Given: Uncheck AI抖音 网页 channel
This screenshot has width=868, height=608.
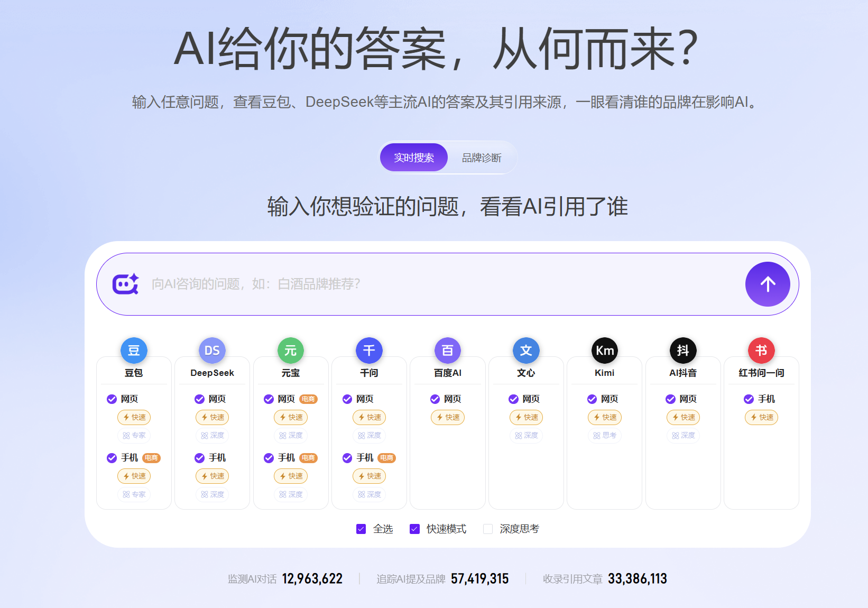Looking at the screenshot, I should click(x=670, y=399).
